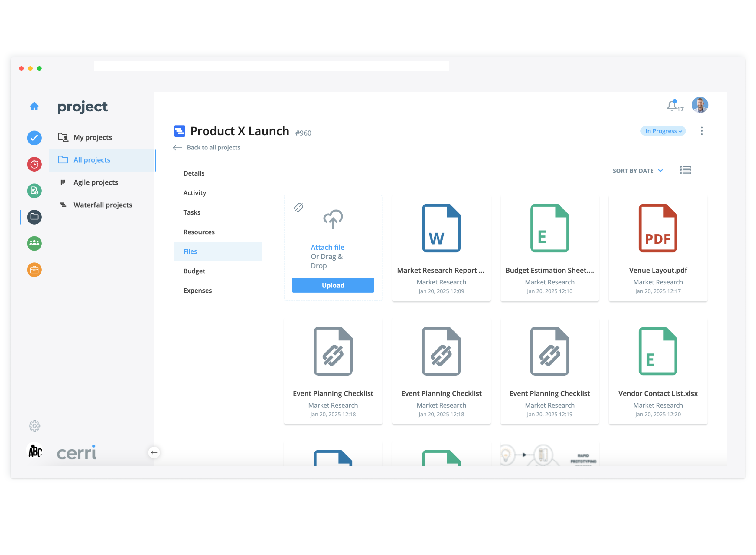Expand the In Progress status dropdown
The width and height of the screenshot is (756, 555).
(x=663, y=131)
